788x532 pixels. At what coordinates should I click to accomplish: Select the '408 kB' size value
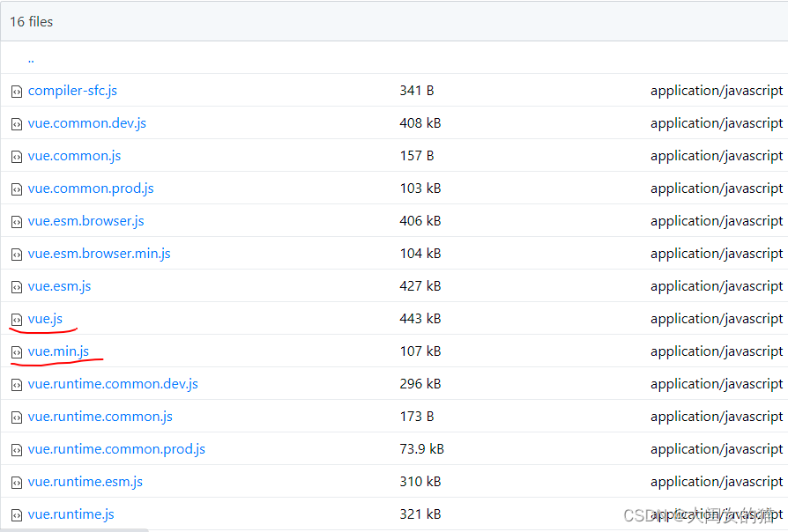(420, 123)
